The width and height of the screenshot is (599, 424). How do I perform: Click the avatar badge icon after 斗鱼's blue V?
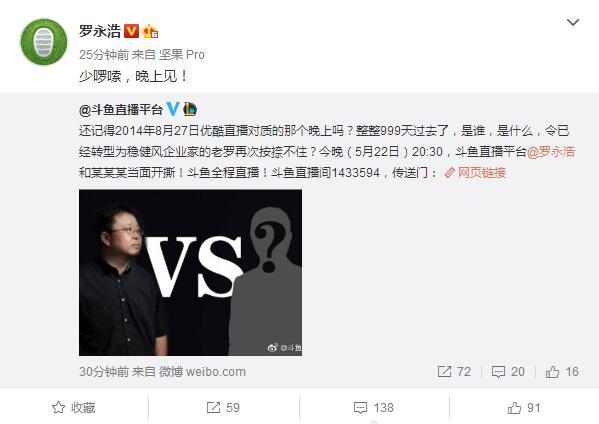tap(190, 110)
